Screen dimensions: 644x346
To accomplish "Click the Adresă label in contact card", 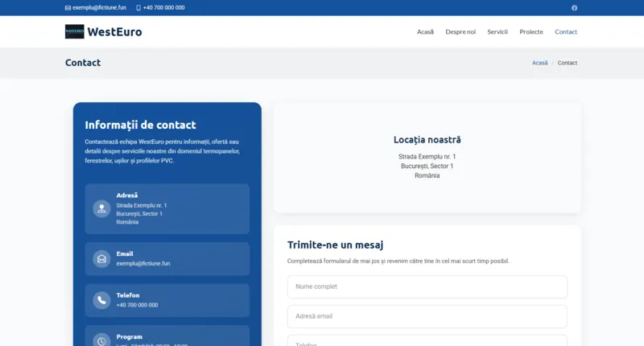I will click(127, 196).
